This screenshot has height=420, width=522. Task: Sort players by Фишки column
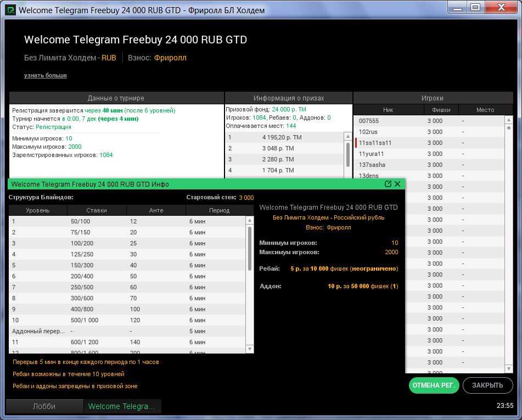point(441,110)
